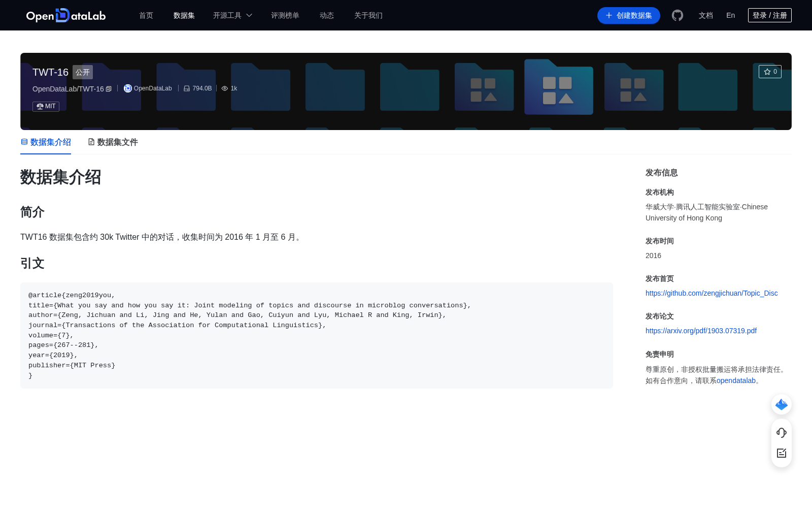Click the OpenDataLab publisher name
812x508 pixels.
pos(153,88)
